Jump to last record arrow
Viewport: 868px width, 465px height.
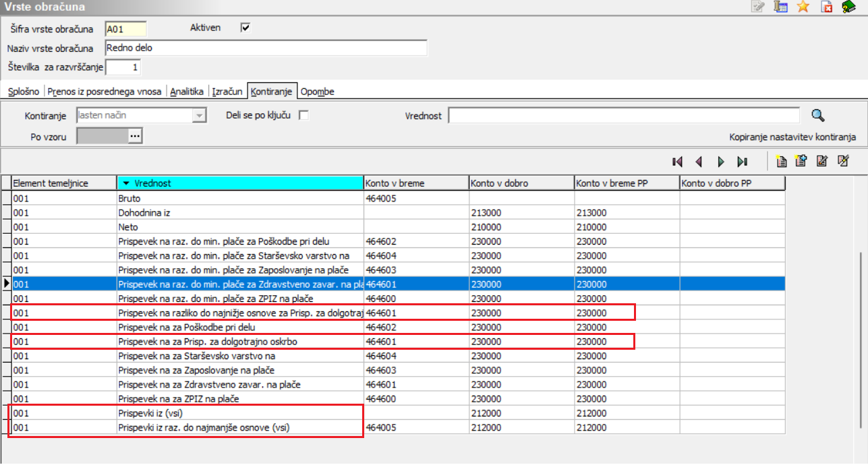coord(742,162)
